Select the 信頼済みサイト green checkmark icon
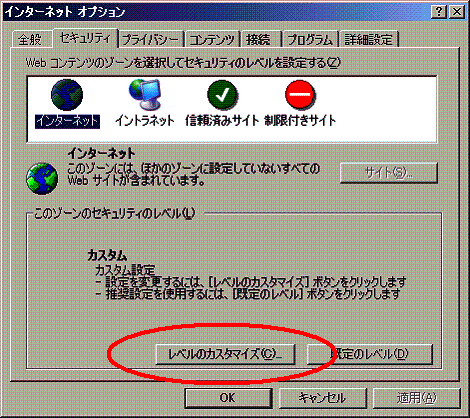Screen dimensions: 470x418 click(x=222, y=95)
